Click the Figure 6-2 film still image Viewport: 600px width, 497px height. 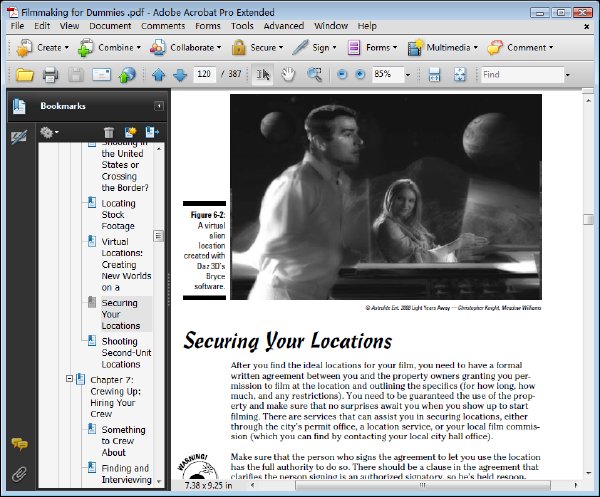(x=386, y=197)
